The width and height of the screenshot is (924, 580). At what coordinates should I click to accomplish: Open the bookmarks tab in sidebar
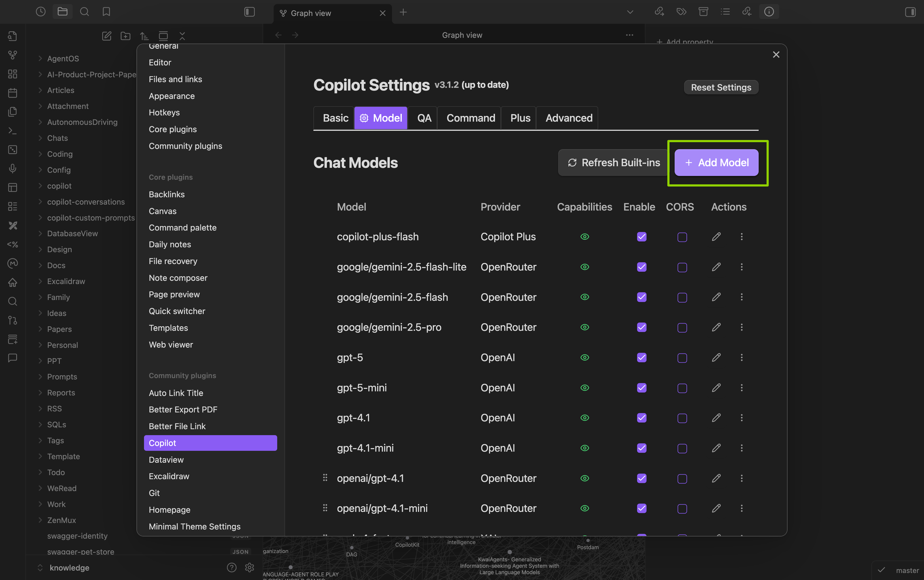(106, 12)
